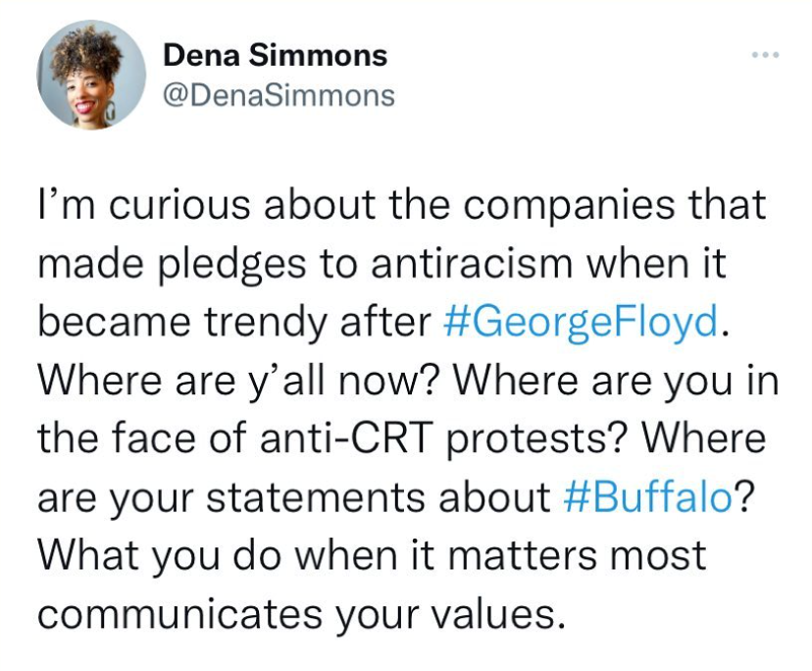Screen dimensions: 812x671
Task: Click 'are your statements about' text
Action: [294, 497]
